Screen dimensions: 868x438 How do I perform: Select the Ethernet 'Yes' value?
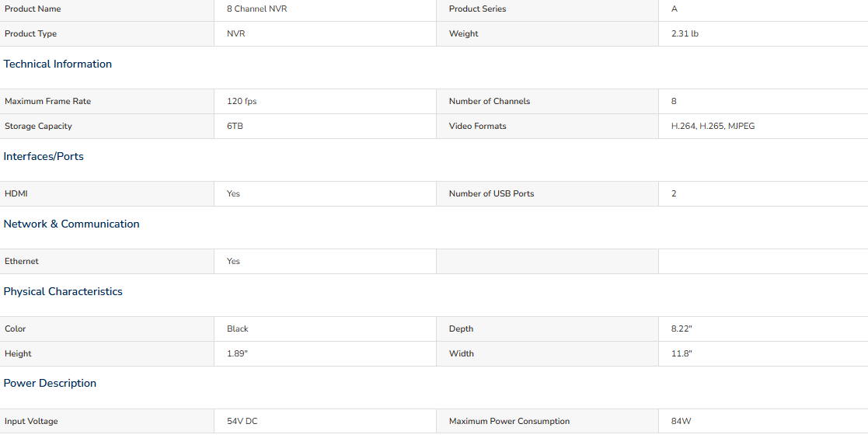pos(233,261)
